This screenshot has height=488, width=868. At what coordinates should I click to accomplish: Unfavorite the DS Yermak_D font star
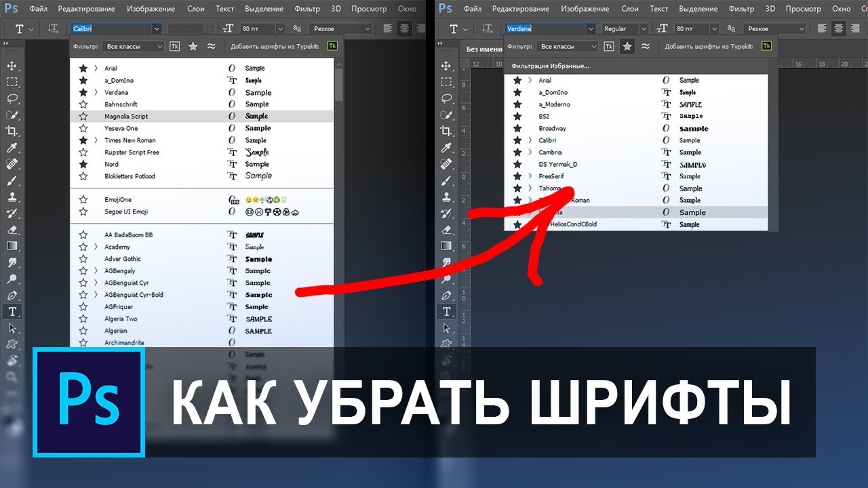click(517, 164)
